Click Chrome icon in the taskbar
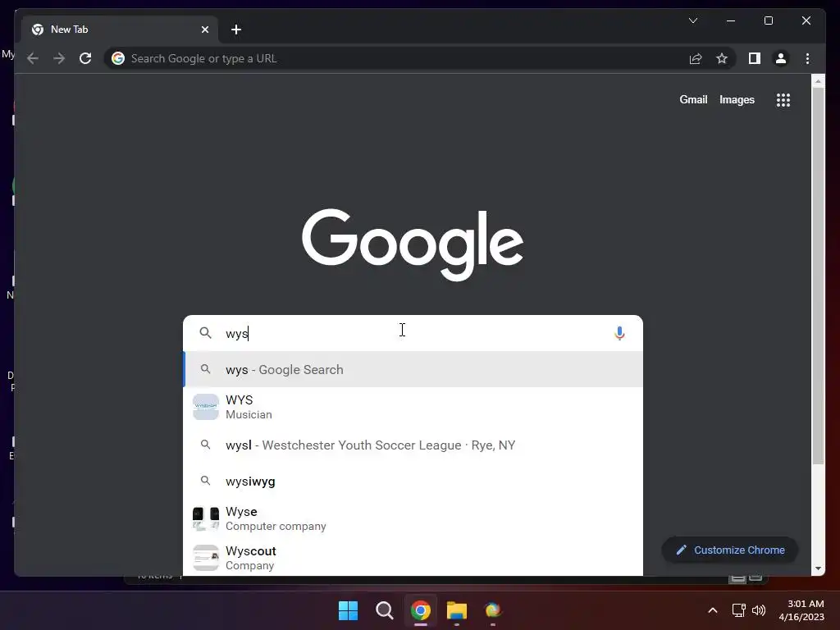This screenshot has height=630, width=840. 421,610
